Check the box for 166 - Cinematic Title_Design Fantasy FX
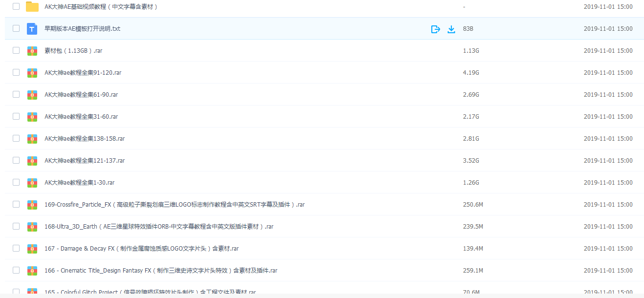The image size is (644, 298). [x=16, y=270]
